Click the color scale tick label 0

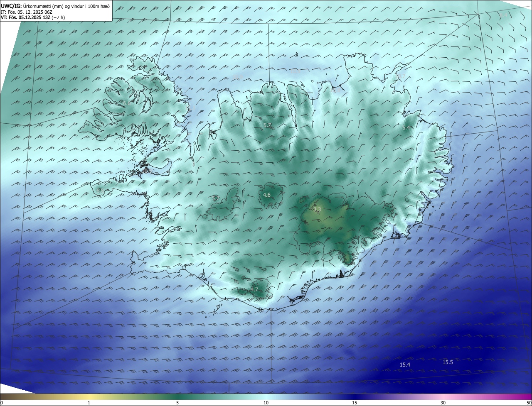point(2,403)
